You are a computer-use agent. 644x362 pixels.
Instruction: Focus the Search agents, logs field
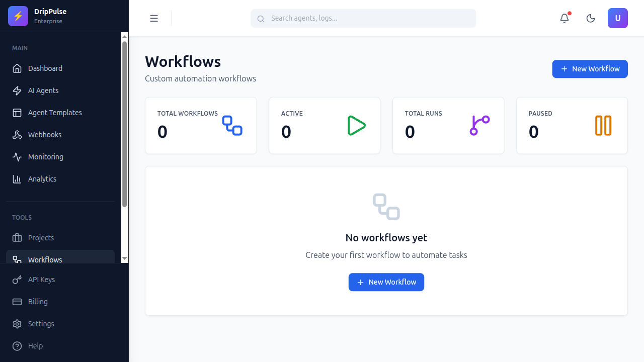pos(363,18)
